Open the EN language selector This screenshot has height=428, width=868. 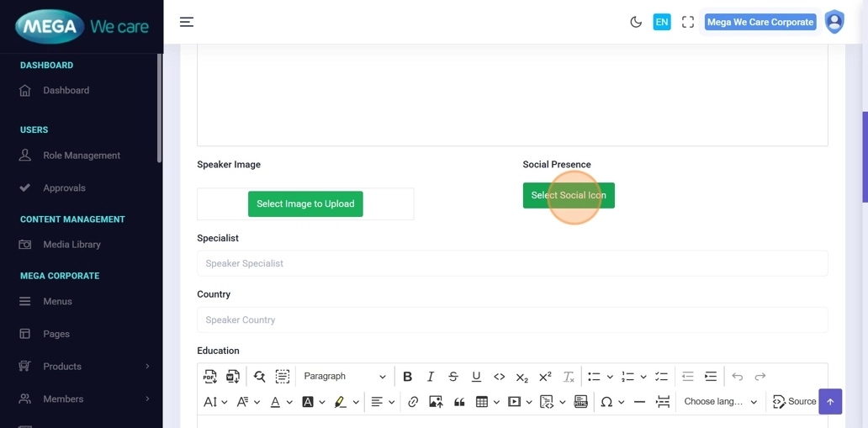[x=662, y=22]
